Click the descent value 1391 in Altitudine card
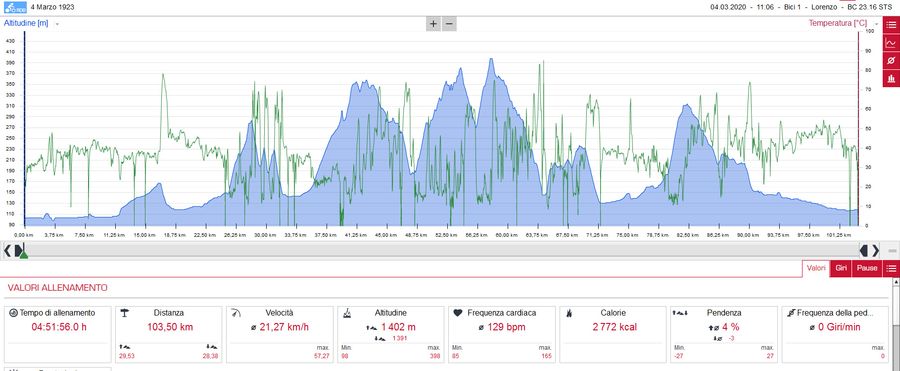 400,339
